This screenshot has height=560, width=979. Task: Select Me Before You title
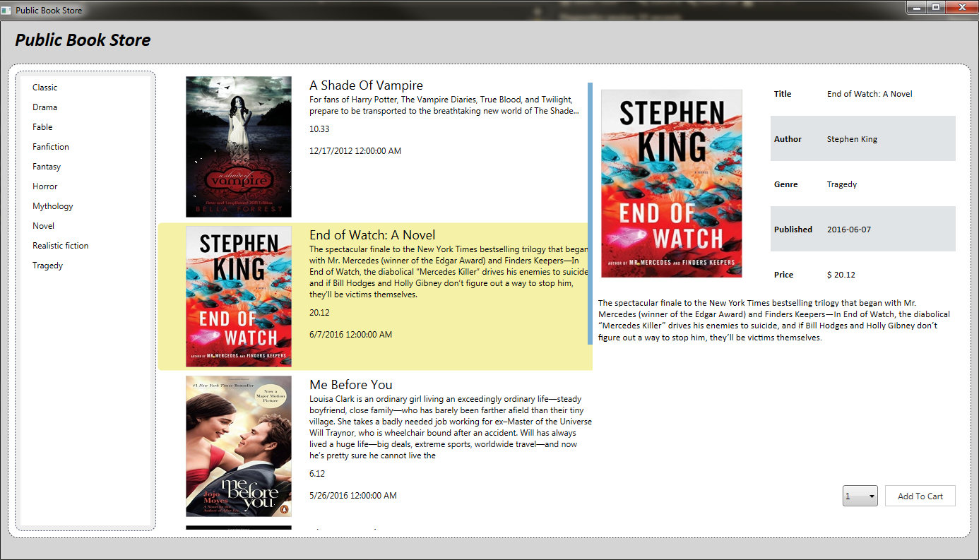(x=351, y=385)
